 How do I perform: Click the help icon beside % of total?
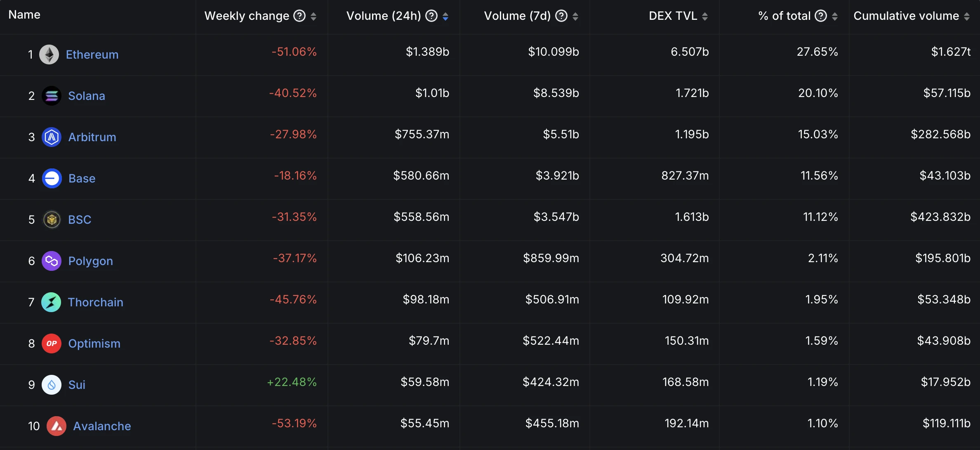(x=821, y=16)
